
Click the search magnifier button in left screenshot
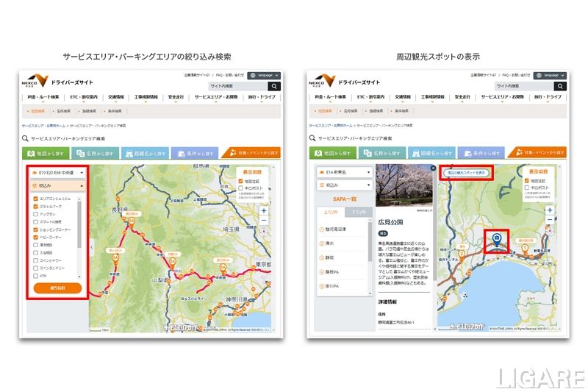[274, 86]
